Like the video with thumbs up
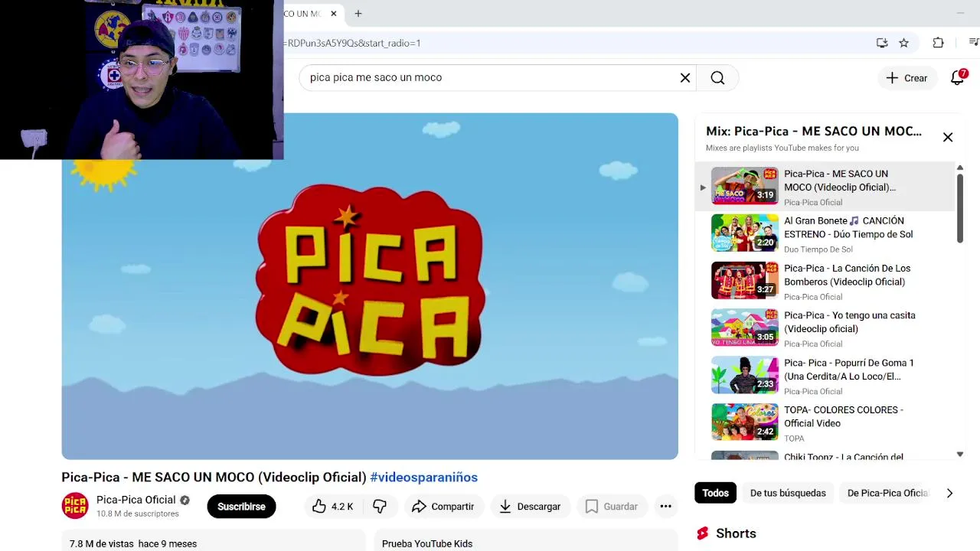 click(x=332, y=506)
